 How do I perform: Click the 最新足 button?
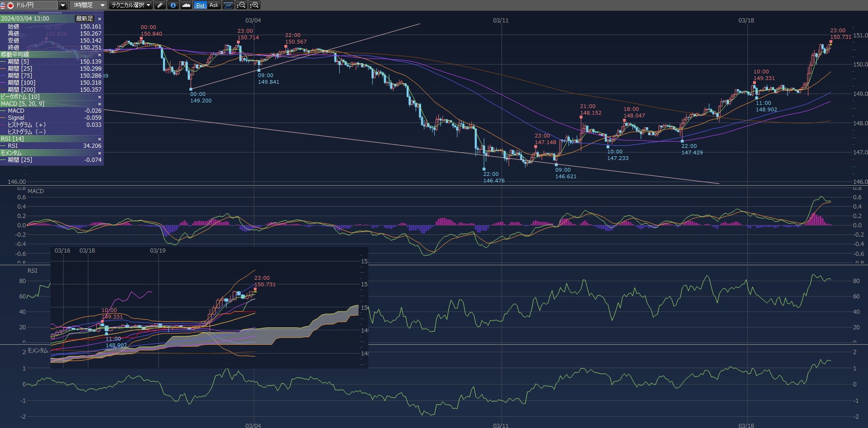point(85,19)
